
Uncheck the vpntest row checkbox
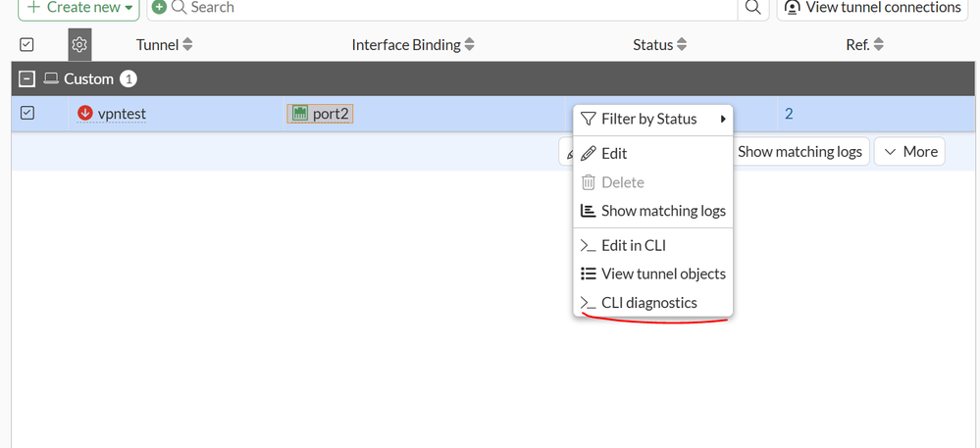tap(27, 114)
